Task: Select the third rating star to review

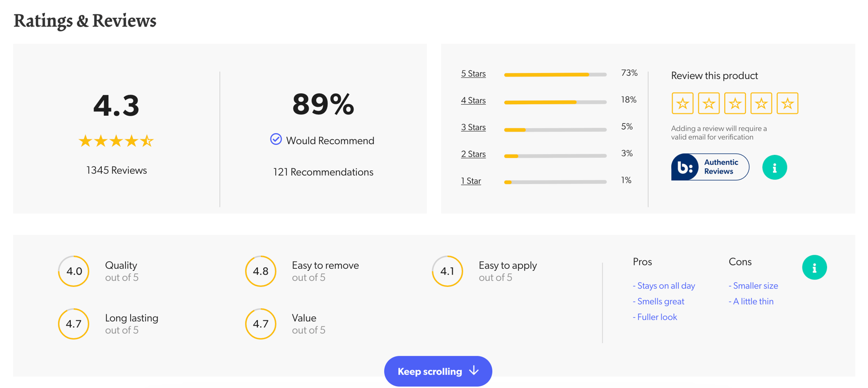Action: click(735, 103)
